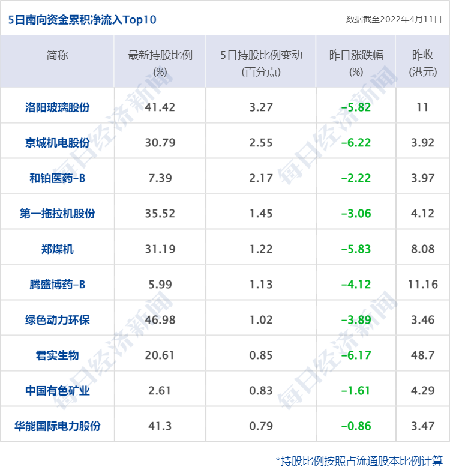Select stock name 郑煤机
Screen dimensions: 450x476
[57, 249]
